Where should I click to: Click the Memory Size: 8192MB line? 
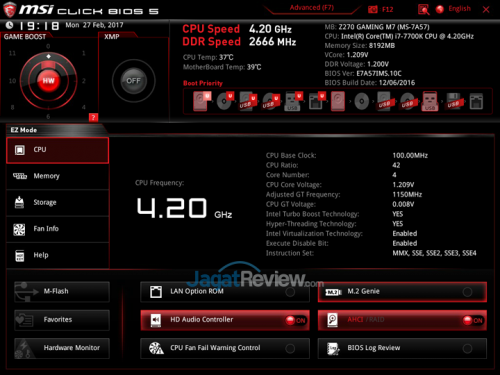(360, 46)
